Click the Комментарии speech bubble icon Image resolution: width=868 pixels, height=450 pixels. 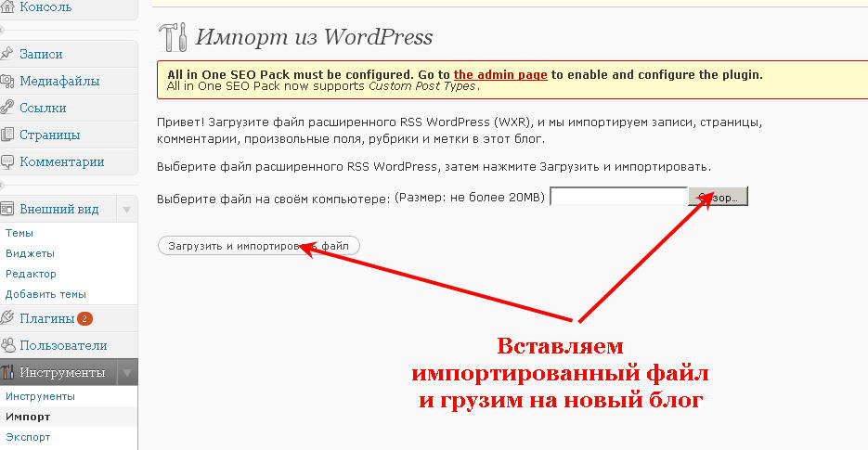[6, 161]
